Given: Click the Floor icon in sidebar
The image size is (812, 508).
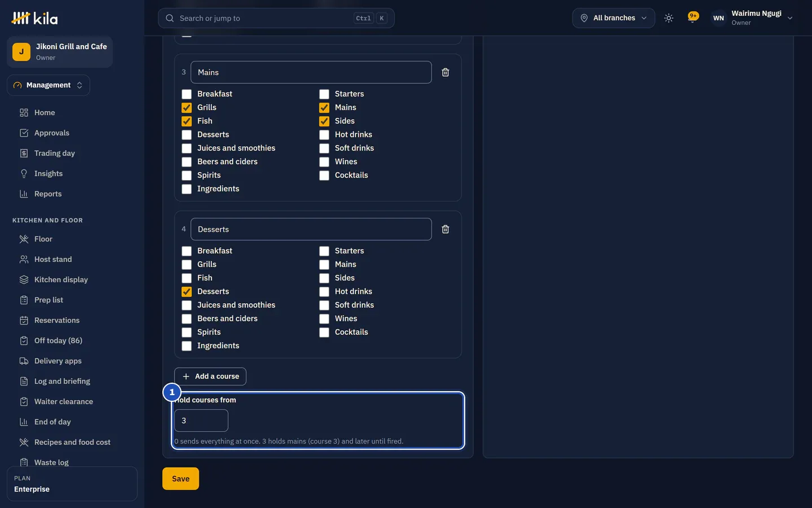Looking at the screenshot, I should [24, 239].
